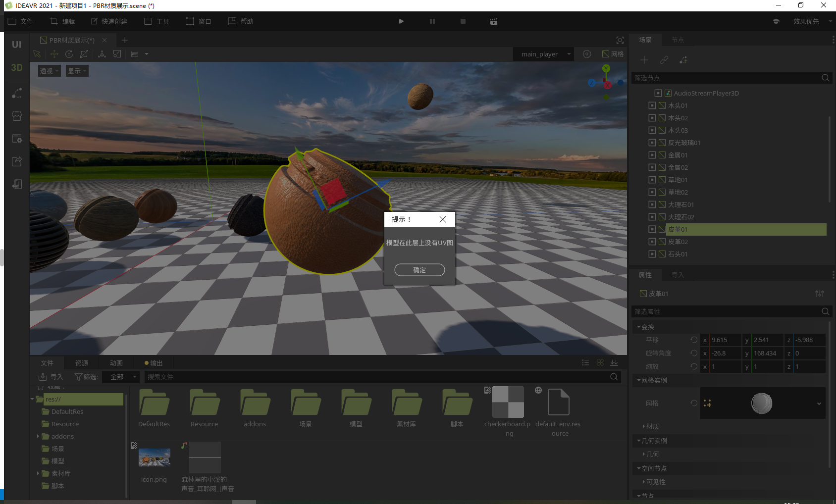Open the mesh preview dropdown arrow
Image resolution: width=836 pixels, height=504 pixels.
tap(819, 403)
